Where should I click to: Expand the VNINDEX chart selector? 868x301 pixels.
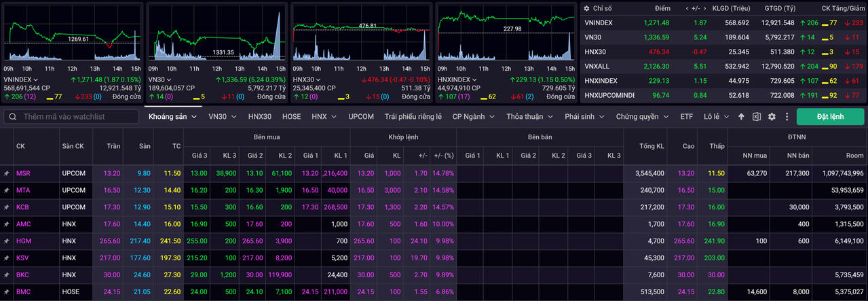37,79
